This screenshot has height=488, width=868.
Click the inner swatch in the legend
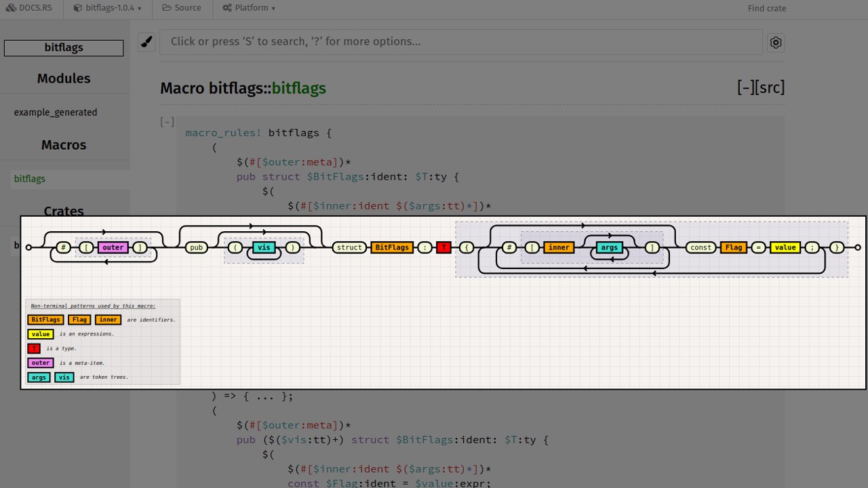tap(108, 320)
